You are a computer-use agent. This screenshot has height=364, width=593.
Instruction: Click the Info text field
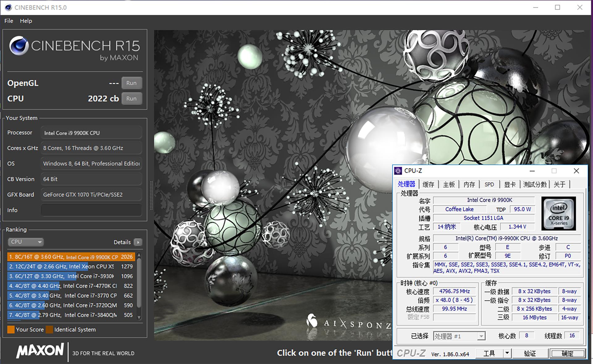coord(91,210)
